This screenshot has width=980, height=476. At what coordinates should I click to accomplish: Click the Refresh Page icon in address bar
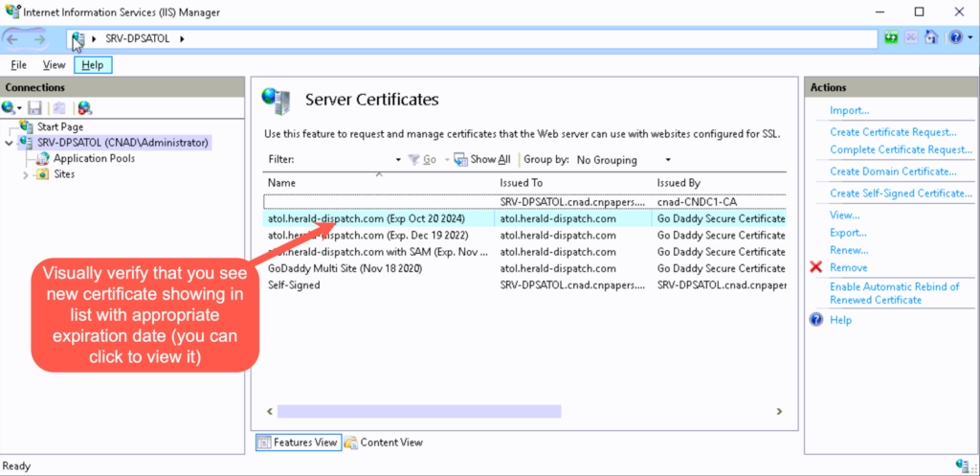click(892, 38)
